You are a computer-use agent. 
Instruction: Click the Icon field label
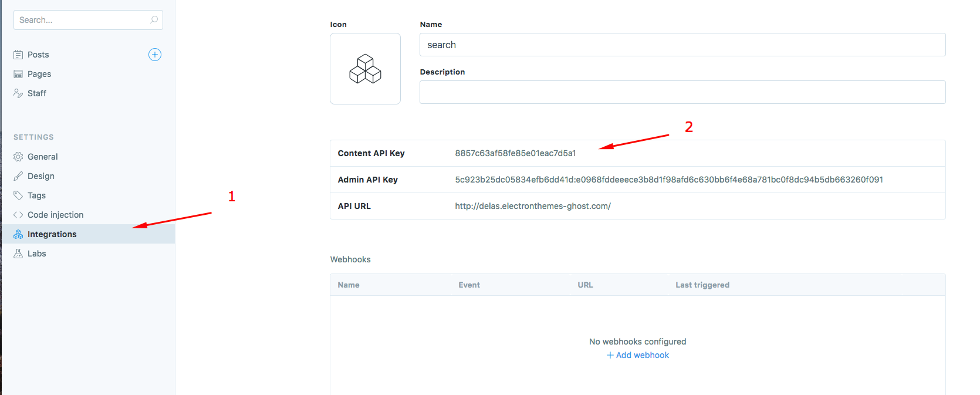pyautogui.click(x=338, y=25)
